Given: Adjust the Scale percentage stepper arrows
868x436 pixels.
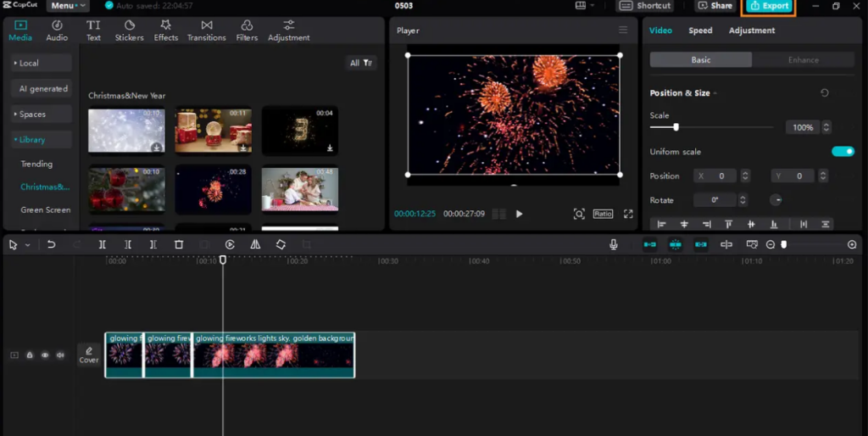Looking at the screenshot, I should coord(826,127).
